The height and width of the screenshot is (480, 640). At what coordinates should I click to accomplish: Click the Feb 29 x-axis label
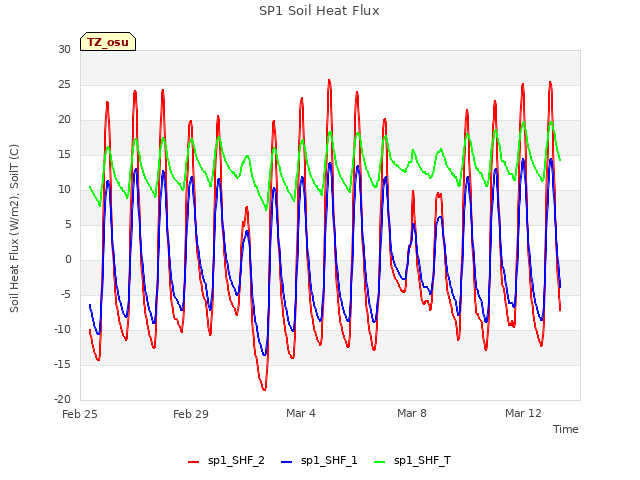(191, 414)
